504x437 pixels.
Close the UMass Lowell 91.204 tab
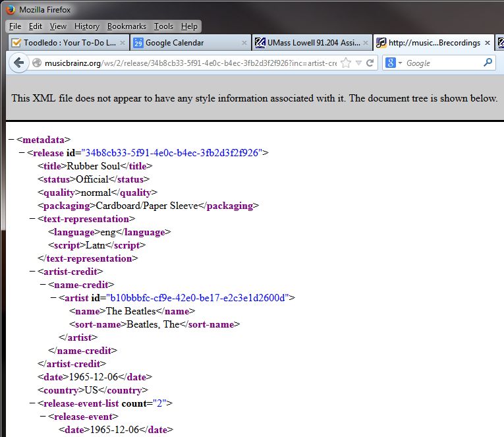(x=366, y=43)
